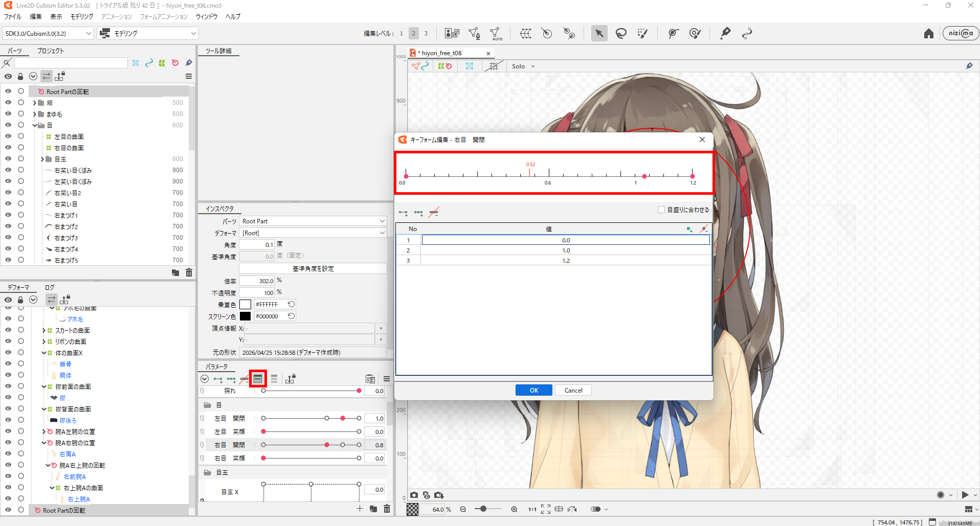This screenshot has width=980, height=526.
Task: Open the Solo dropdown in canvas toolbar
Action: [x=523, y=66]
